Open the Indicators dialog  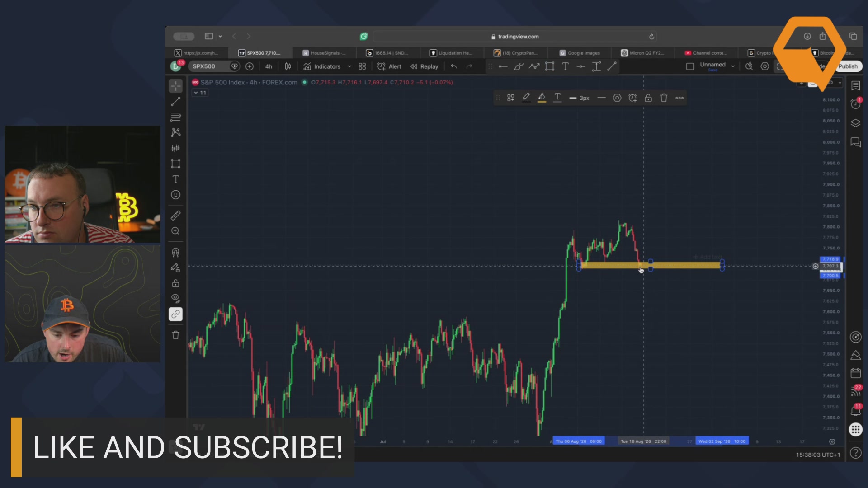(x=322, y=66)
